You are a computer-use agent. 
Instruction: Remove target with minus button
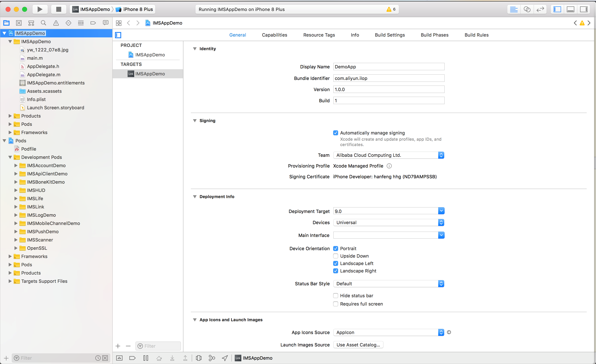128,346
